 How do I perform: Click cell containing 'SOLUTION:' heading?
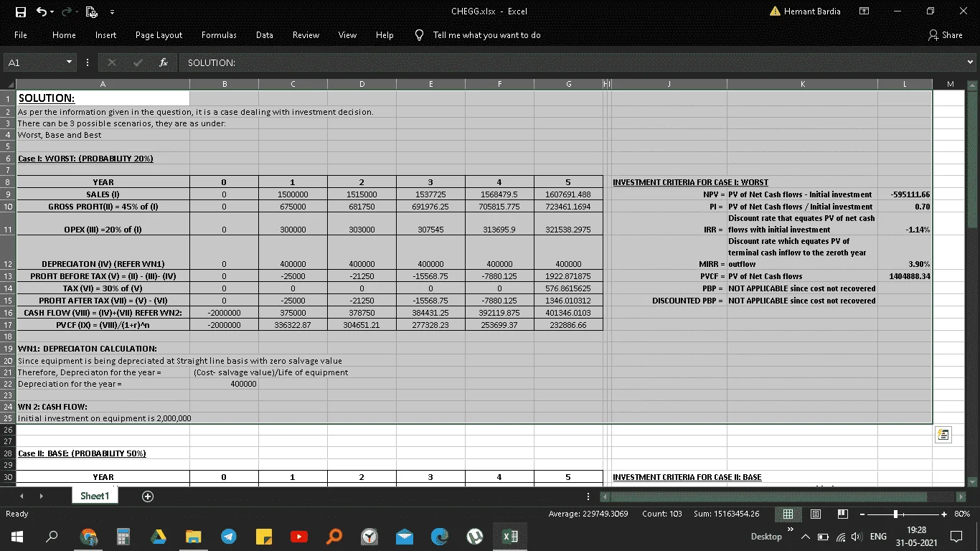coord(103,98)
